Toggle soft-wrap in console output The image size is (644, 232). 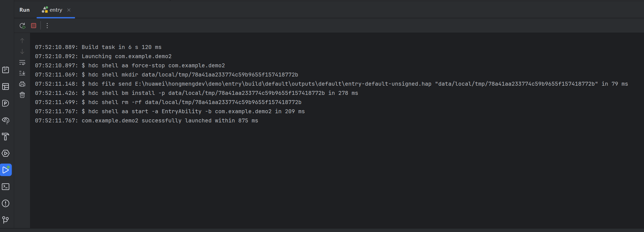click(22, 63)
